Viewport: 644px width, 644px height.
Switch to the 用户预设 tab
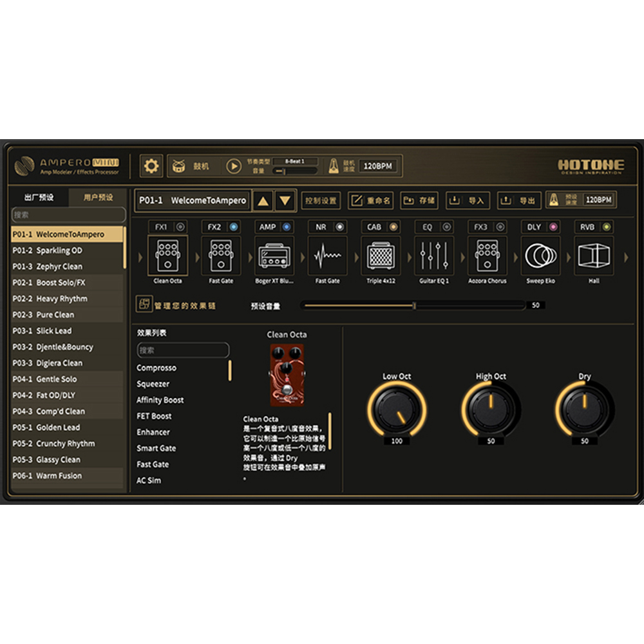pos(98,198)
